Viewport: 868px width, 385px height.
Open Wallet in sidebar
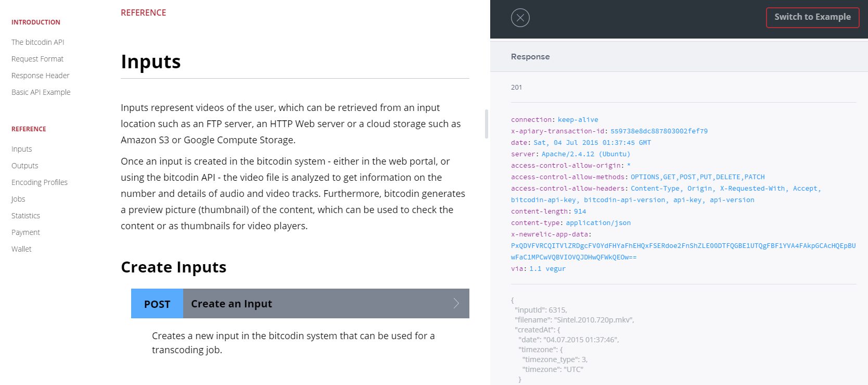21,249
